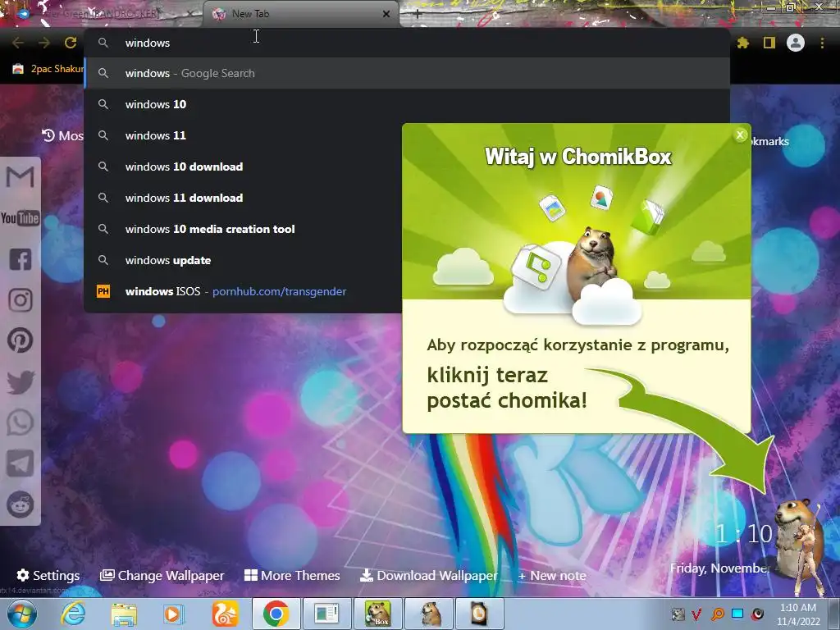Select 'windows 10 media creation tool' suggestion

(x=244, y=230)
